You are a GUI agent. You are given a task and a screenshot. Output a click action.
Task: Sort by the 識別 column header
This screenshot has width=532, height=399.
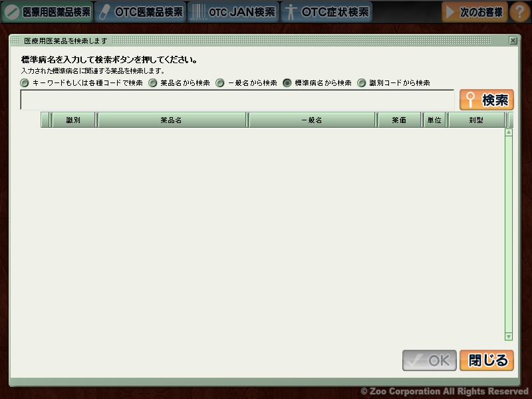click(73, 120)
